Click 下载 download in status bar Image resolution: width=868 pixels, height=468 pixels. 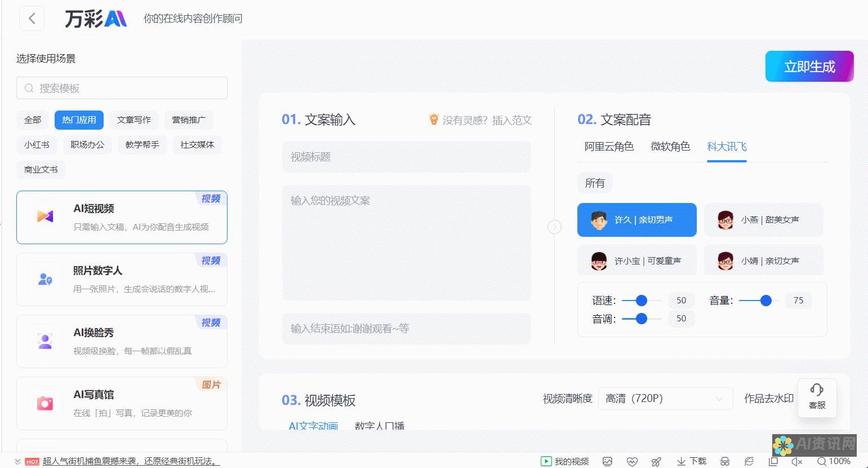click(x=691, y=461)
